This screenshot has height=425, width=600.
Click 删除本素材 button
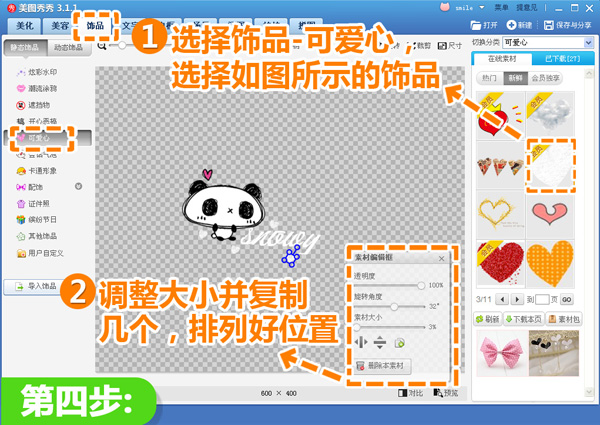(x=382, y=366)
